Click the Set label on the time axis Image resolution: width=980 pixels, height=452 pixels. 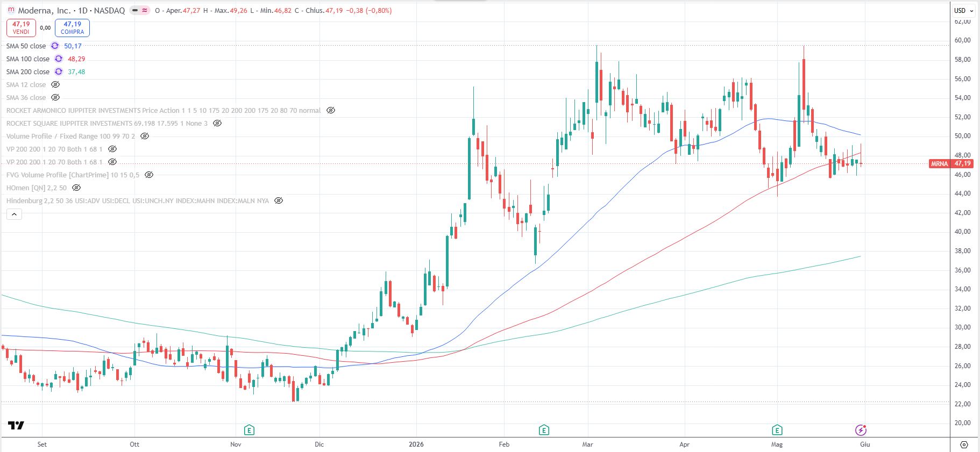42,444
